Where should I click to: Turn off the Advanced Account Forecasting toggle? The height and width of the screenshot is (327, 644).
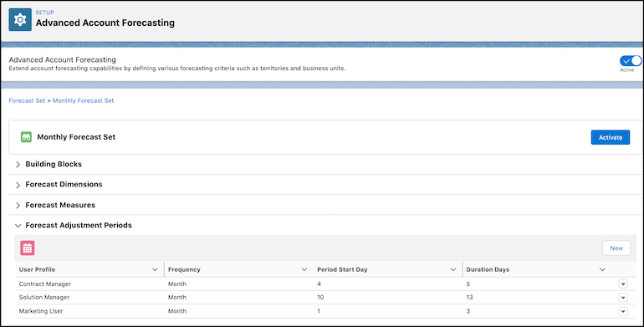coord(631,61)
